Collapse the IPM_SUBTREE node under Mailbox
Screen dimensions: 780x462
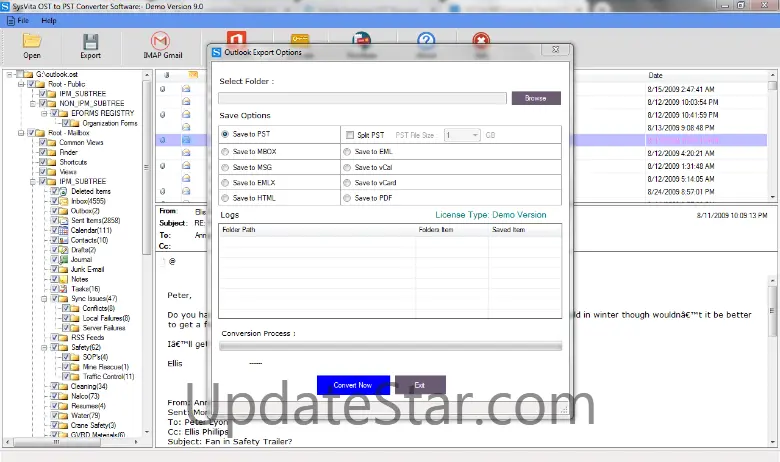(33, 182)
